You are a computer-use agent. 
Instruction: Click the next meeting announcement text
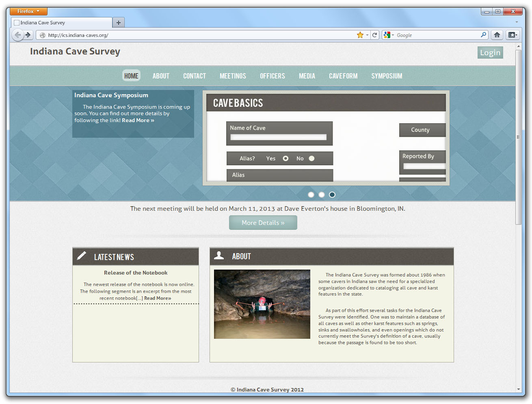pos(268,209)
